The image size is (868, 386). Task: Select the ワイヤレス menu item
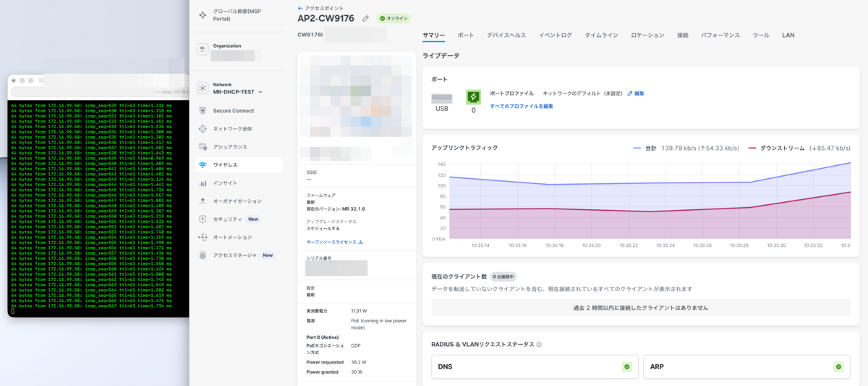(x=238, y=165)
